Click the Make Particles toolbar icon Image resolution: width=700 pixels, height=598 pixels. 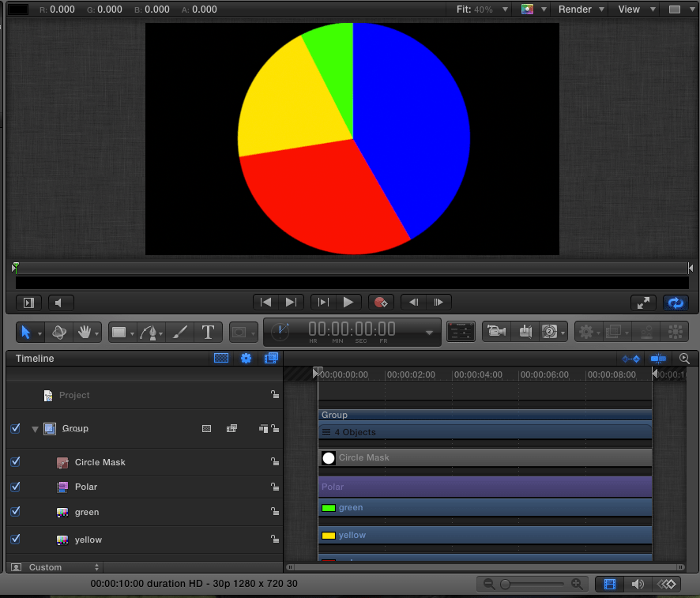pyautogui.click(x=646, y=332)
